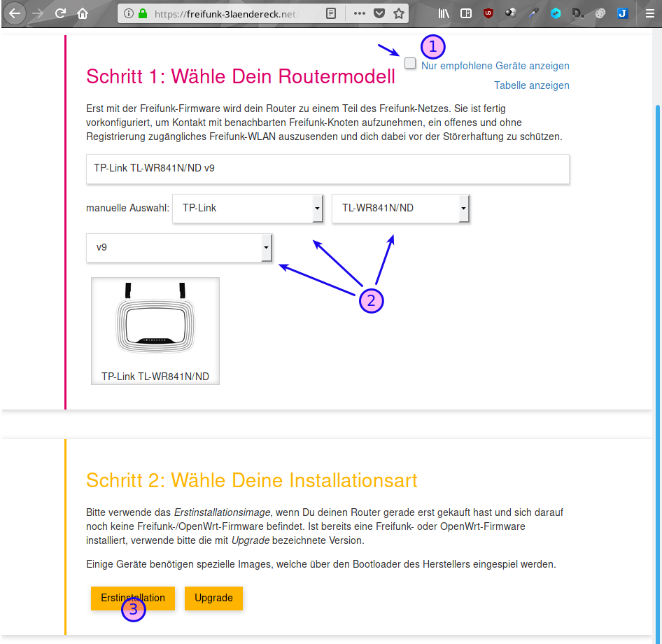Toggle reader view in the address bar

[x=331, y=14]
